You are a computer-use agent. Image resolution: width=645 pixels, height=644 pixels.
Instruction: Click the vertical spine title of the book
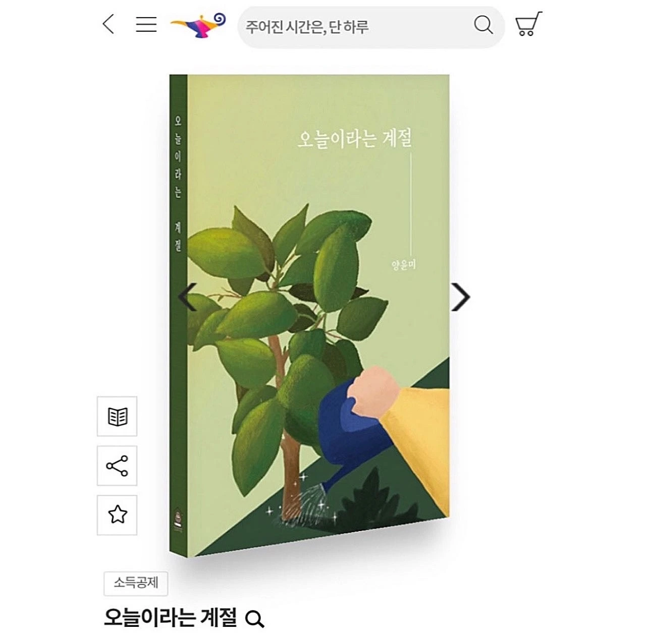coord(178,184)
